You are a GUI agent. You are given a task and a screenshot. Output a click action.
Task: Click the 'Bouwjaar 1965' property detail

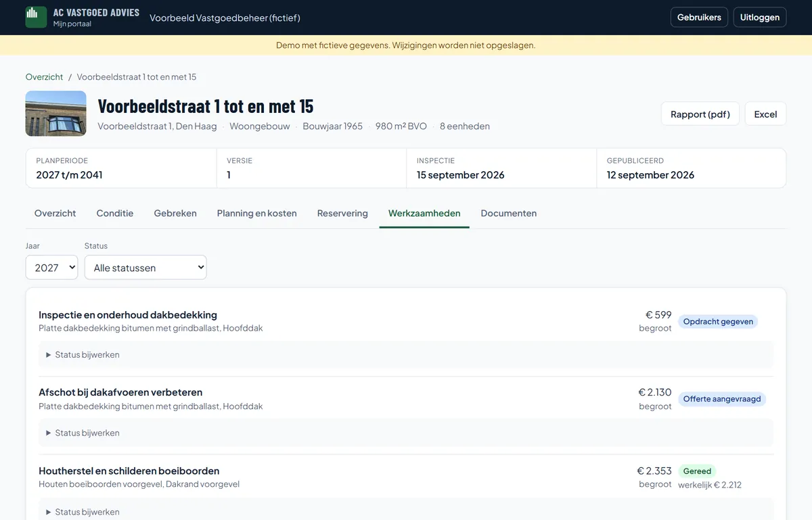333,126
